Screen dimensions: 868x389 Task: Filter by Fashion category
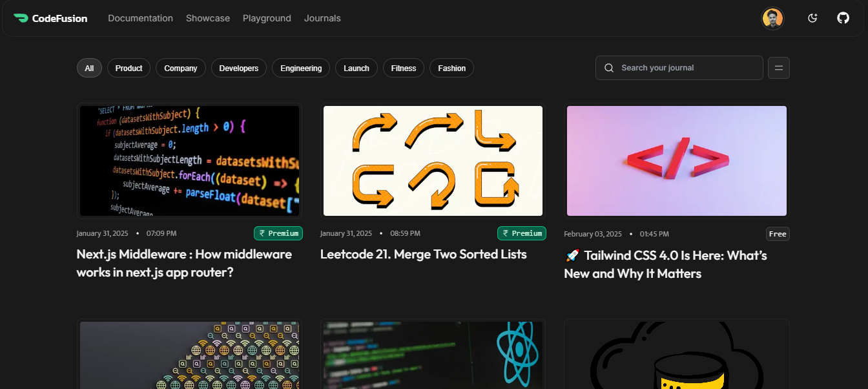pyautogui.click(x=452, y=68)
